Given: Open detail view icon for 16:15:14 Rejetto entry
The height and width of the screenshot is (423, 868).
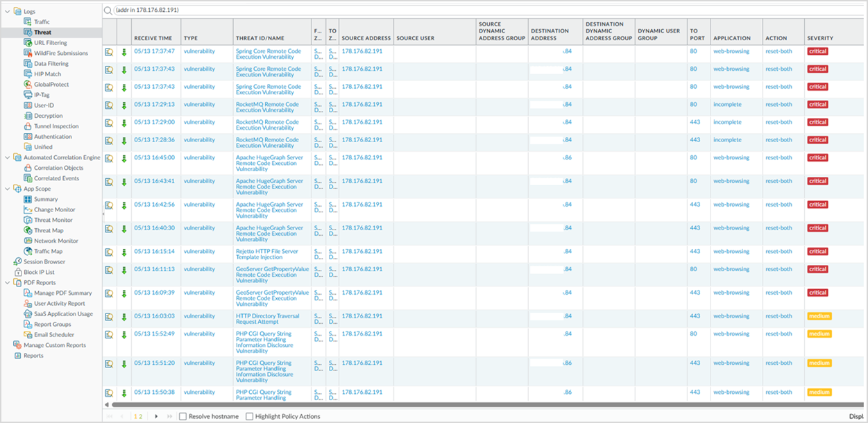Looking at the screenshot, I should coord(109,252).
